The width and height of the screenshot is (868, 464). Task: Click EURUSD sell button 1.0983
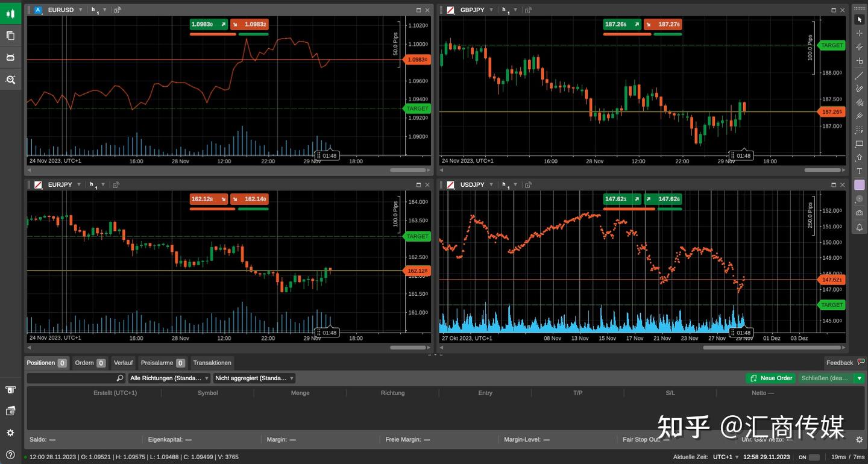[209, 24]
